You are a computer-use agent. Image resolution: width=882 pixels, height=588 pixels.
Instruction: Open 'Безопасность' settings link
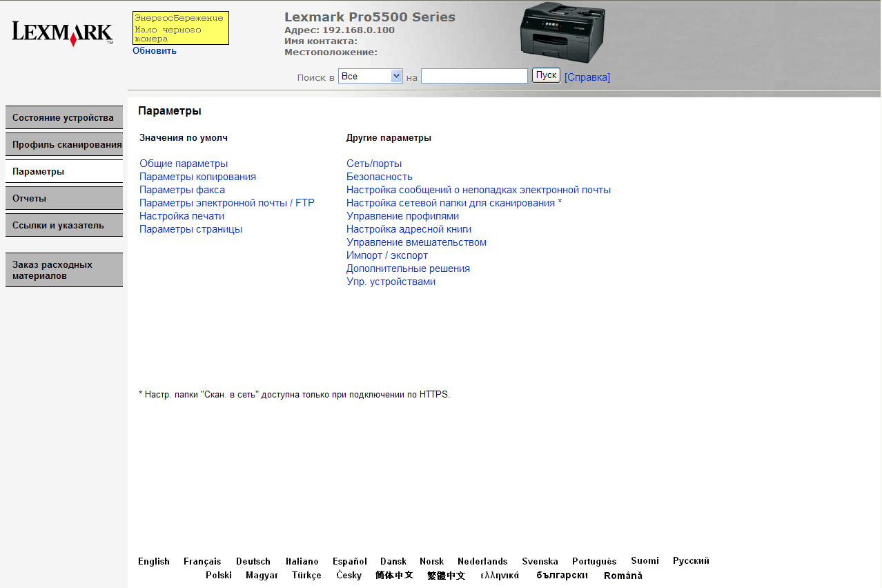(x=380, y=177)
